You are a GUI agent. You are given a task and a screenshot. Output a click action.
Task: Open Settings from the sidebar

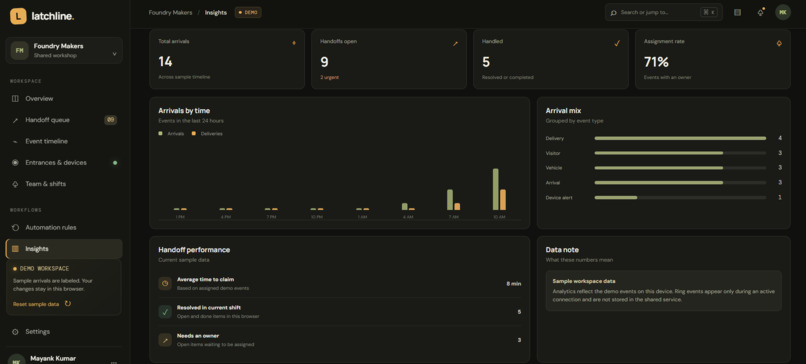click(64, 332)
